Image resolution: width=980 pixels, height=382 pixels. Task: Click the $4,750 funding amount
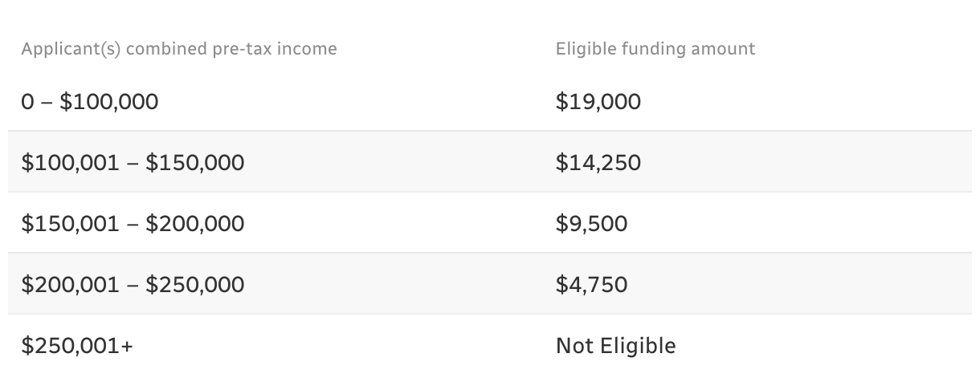[x=591, y=285]
